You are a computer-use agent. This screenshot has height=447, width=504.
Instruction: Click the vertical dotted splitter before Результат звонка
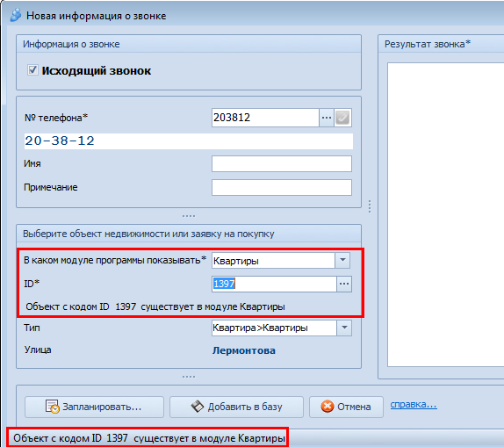click(370, 206)
